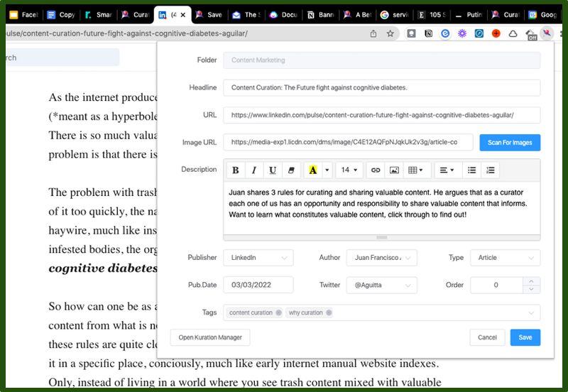Toggle bold formatting in description editor
Viewport: 568px width, 392px height.
click(x=236, y=170)
